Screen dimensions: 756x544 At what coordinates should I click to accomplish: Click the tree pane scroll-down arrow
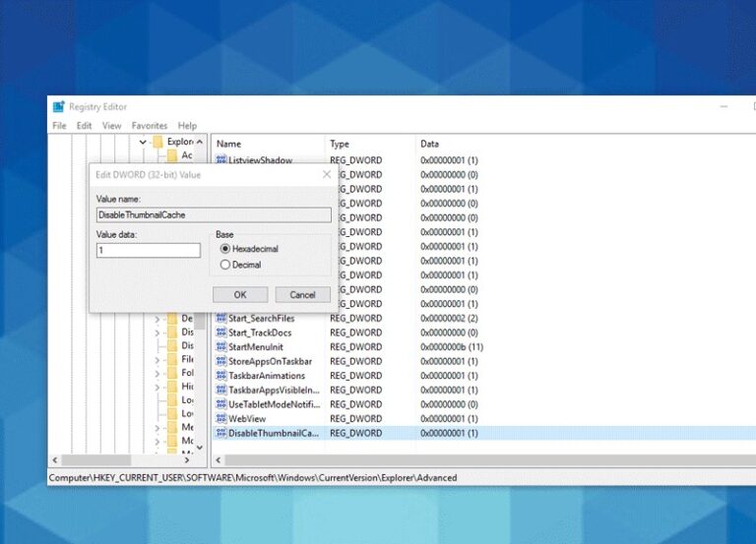click(200, 448)
